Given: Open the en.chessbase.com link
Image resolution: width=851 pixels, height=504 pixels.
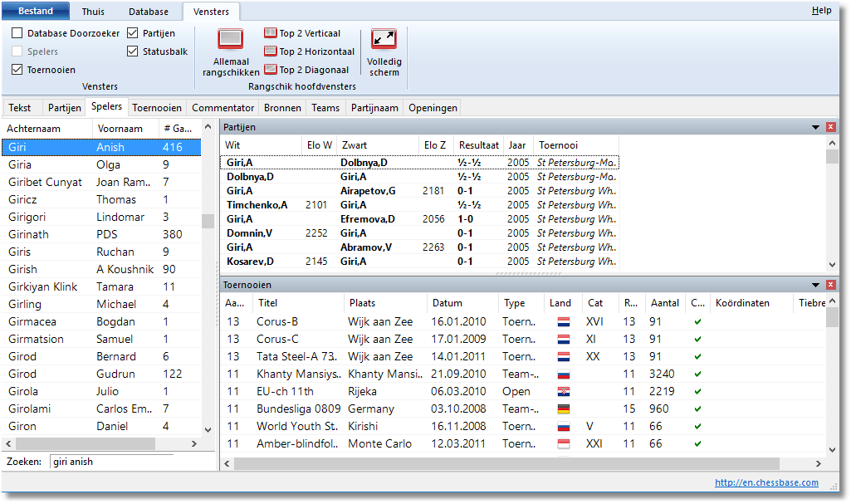Looking at the screenshot, I should [x=766, y=482].
